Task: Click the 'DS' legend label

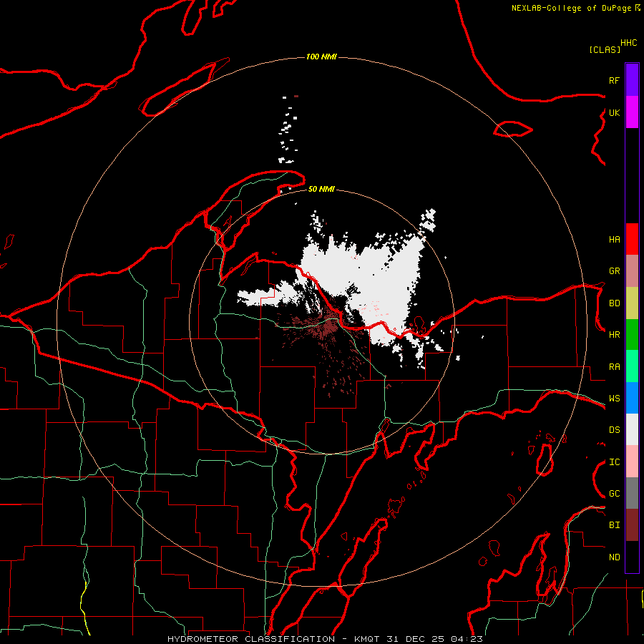Action: (614, 430)
